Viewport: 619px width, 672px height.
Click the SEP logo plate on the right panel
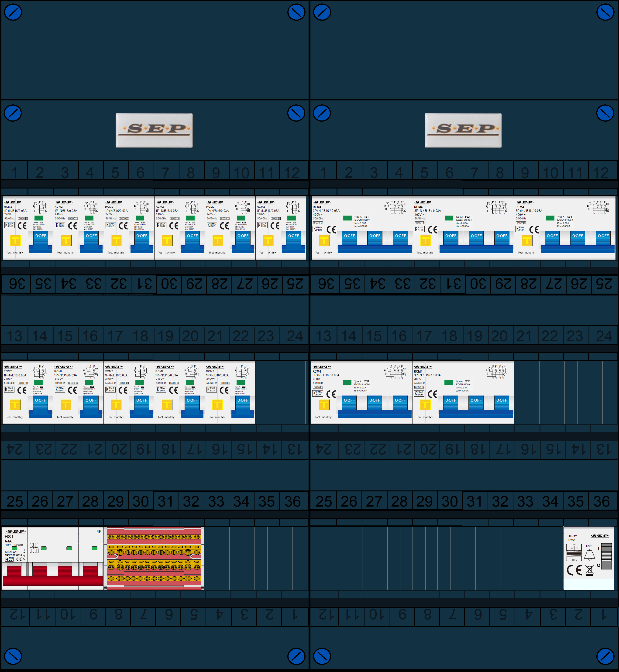coord(463,130)
